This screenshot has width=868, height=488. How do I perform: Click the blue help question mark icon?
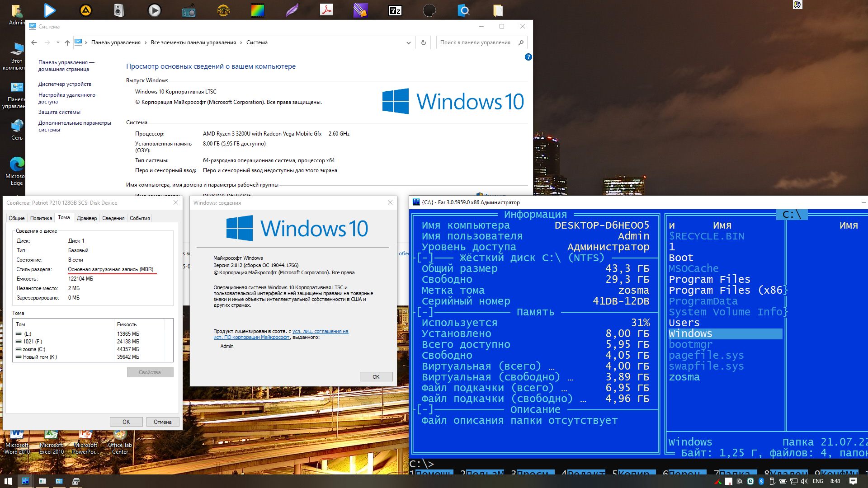528,57
